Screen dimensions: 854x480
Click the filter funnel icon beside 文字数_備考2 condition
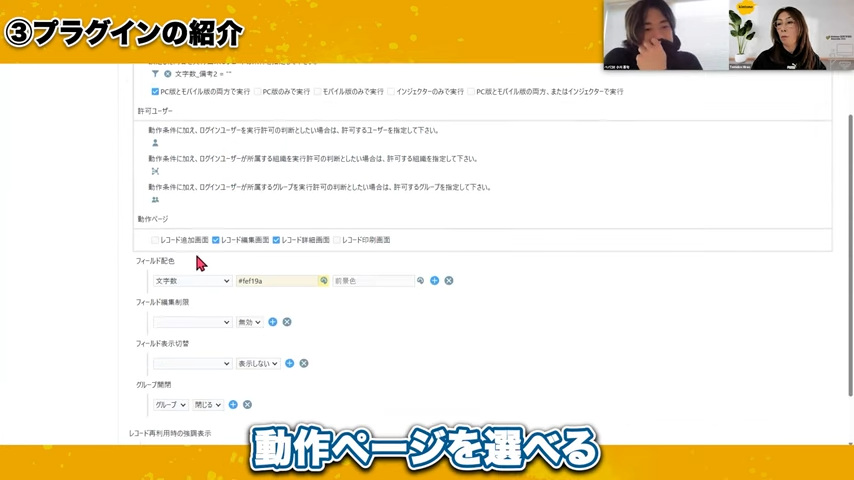pyautogui.click(x=155, y=74)
